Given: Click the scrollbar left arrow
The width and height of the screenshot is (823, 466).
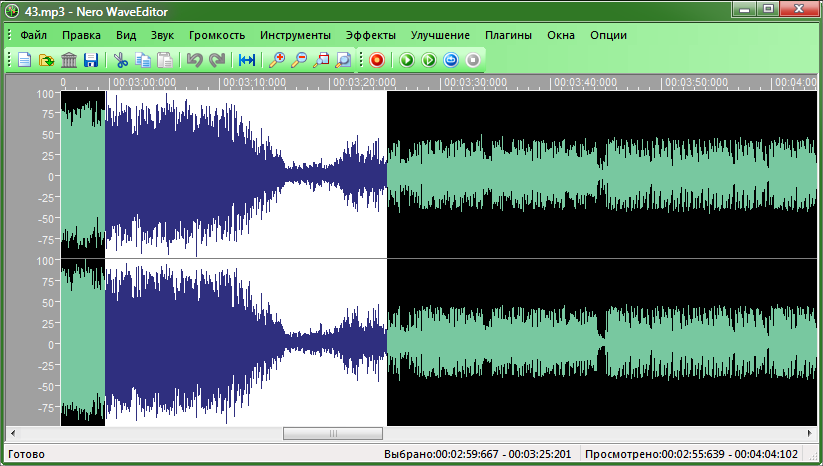Looking at the screenshot, I should [13, 433].
